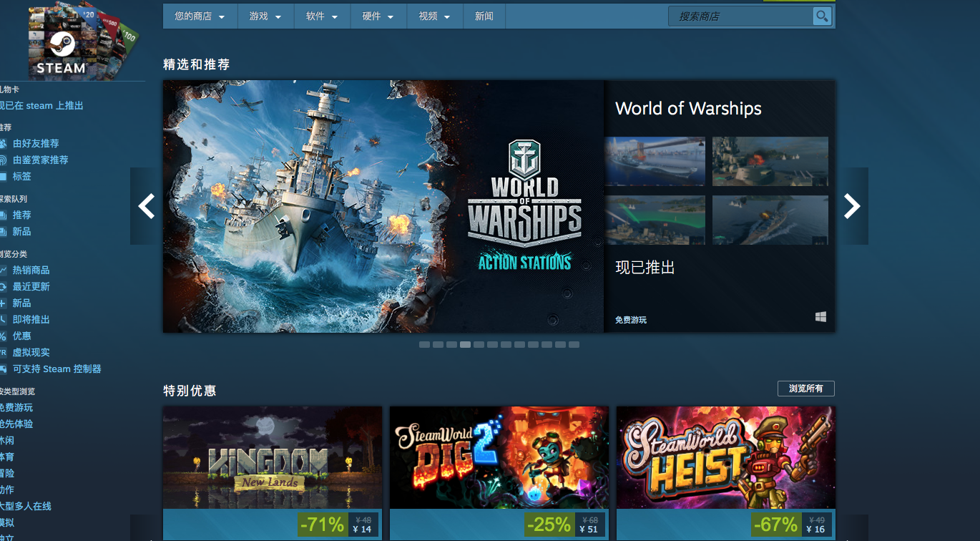Click the refresh icon beside 最近更新
The width and height of the screenshot is (980, 541).
(x=4, y=287)
